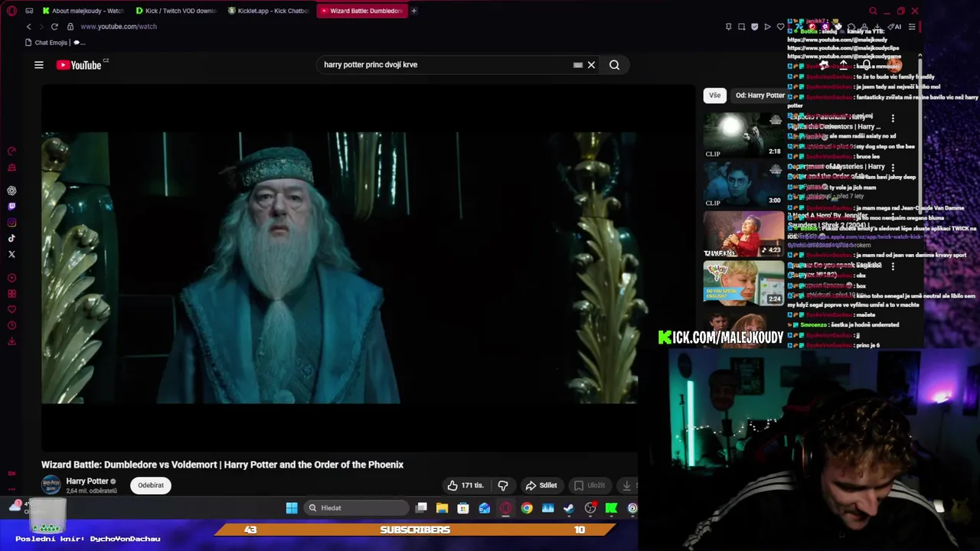Click the YouTube logo to go home

(79, 65)
